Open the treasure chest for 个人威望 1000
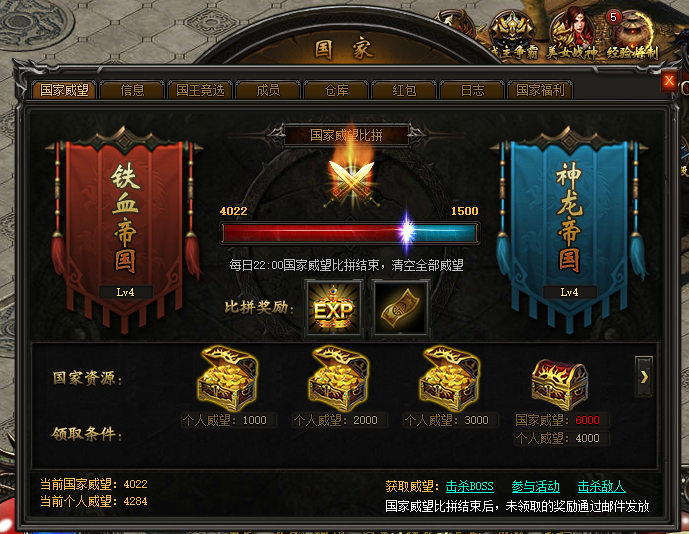Viewport: 689px width, 534px height. coord(227,378)
